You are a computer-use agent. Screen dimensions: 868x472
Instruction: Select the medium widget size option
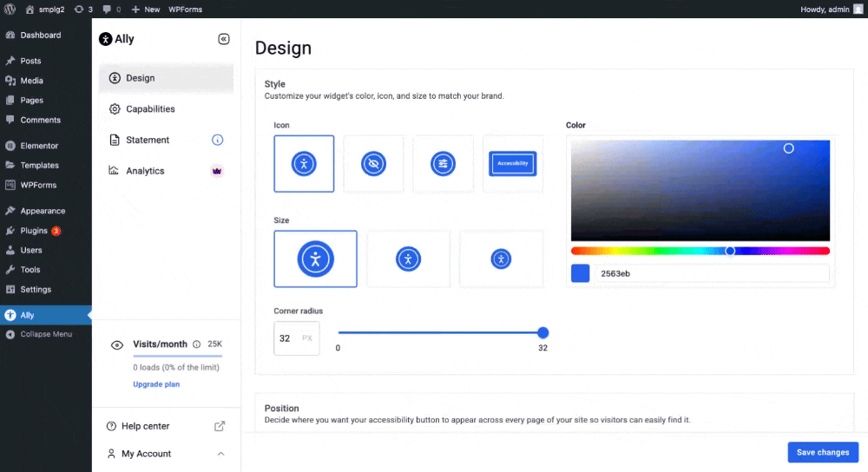(408, 259)
